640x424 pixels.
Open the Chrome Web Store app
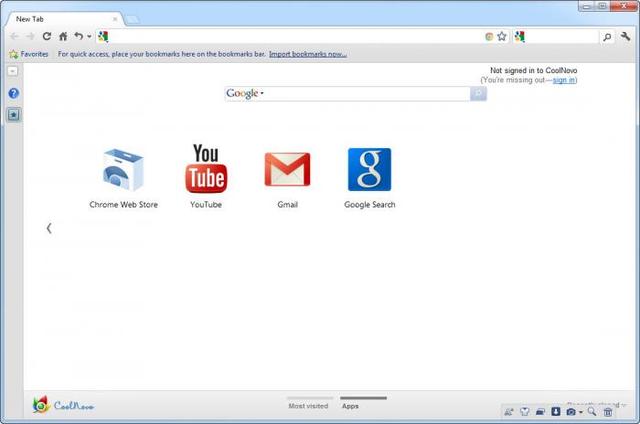coord(123,170)
